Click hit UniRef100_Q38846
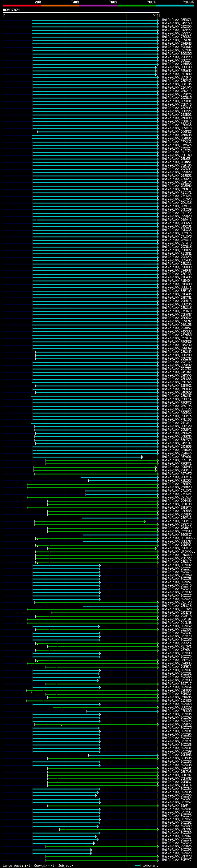Screen dimensions: 197x868 pyautogui.click(x=177, y=122)
